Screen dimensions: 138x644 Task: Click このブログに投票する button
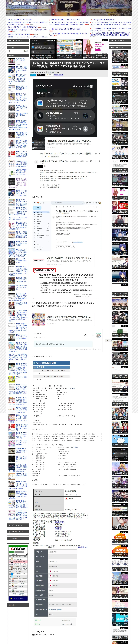[x=18, y=598]
